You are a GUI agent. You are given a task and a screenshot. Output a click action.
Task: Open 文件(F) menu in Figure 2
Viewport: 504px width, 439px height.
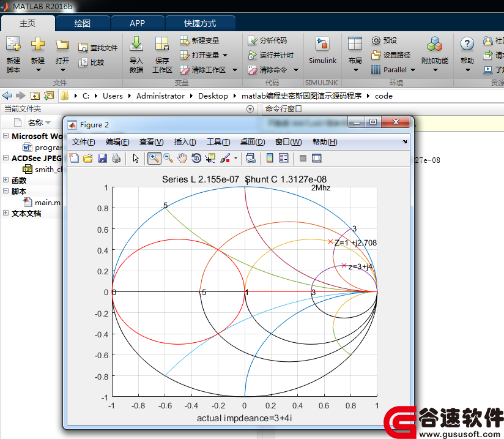pyautogui.click(x=83, y=142)
